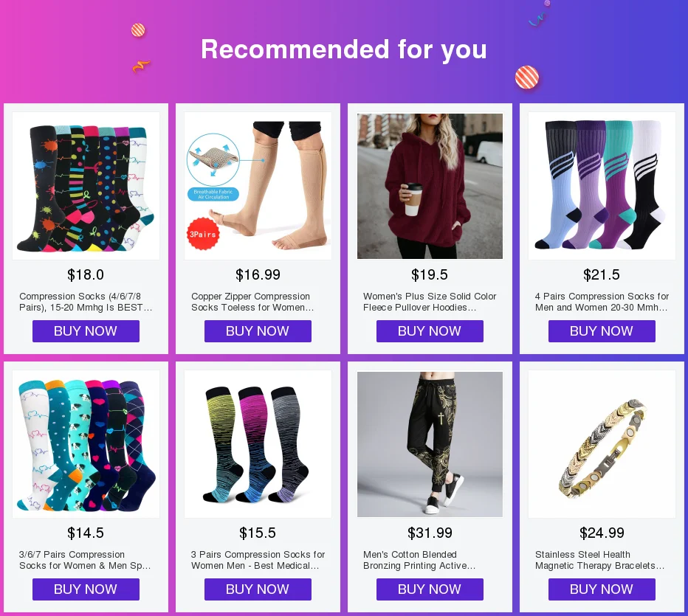
Task: Open 'Men's Cotton Blended Bronzing Printing' title
Action: pyautogui.click(x=419, y=560)
